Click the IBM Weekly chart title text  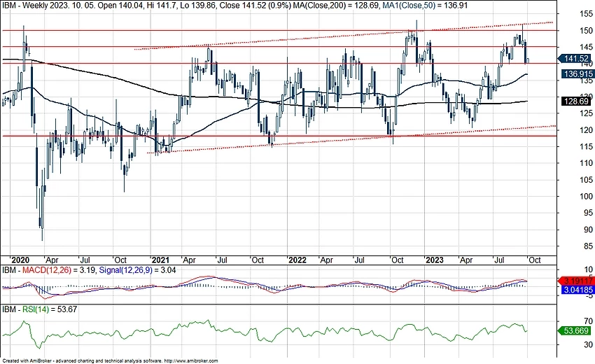[146, 6]
